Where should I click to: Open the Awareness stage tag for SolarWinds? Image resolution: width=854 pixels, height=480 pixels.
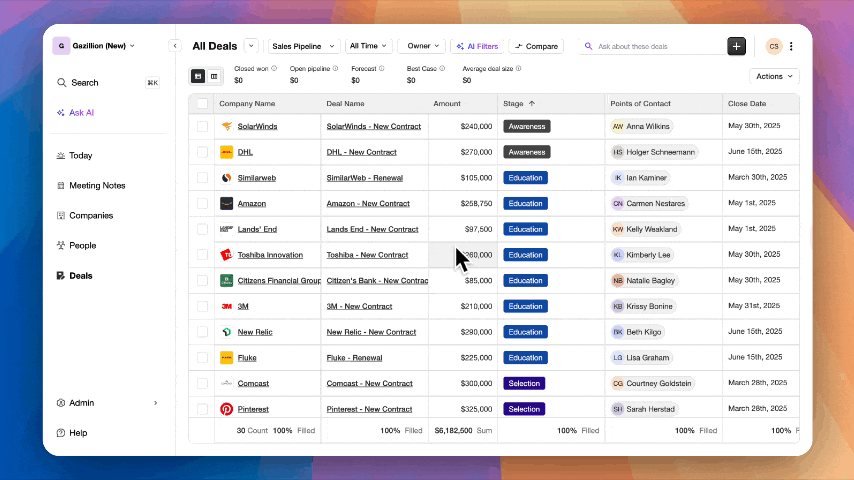tap(527, 126)
